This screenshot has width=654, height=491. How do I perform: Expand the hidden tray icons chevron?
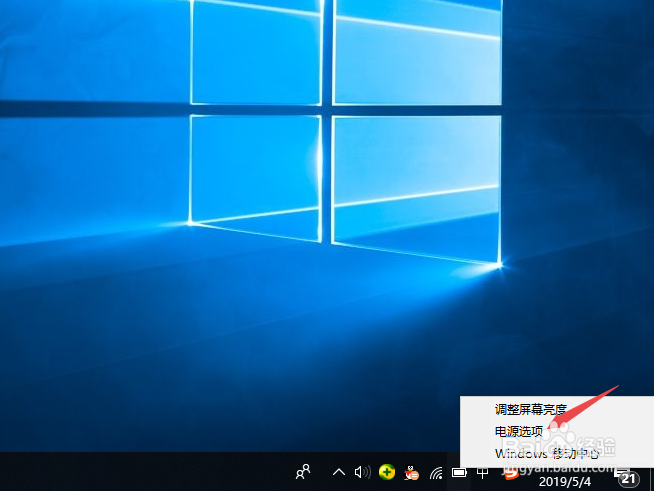pos(339,472)
